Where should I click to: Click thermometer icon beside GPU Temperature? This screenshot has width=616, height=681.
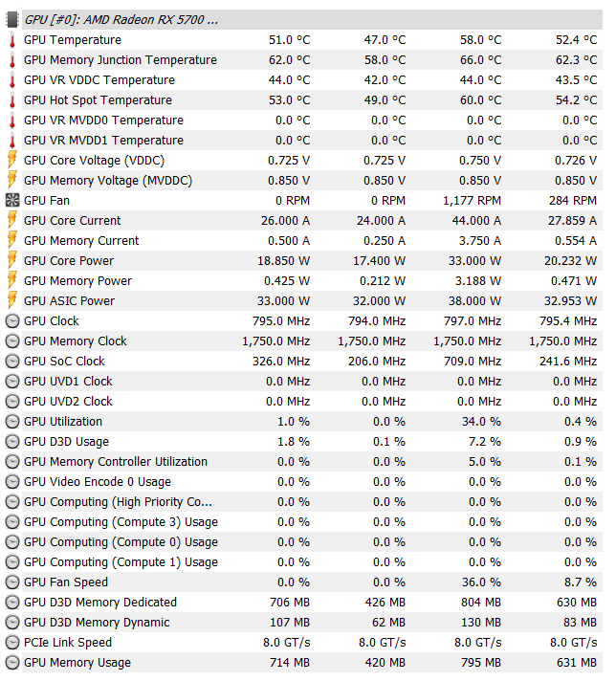[x=12, y=40]
